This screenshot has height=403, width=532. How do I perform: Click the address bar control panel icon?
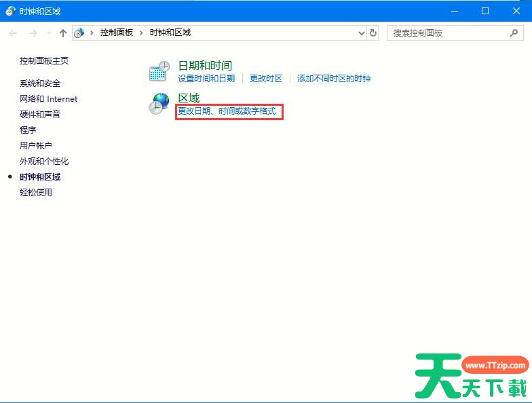pyautogui.click(x=79, y=33)
